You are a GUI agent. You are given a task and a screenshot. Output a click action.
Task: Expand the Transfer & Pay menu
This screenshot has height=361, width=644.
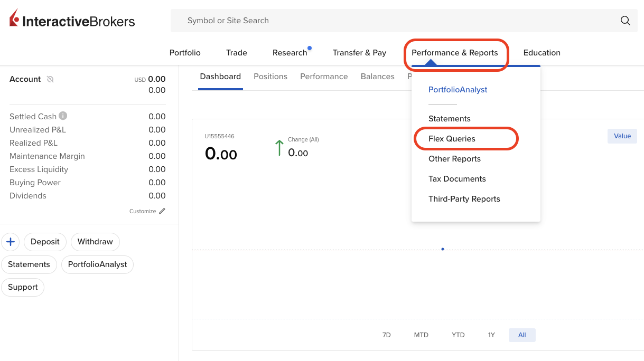tap(359, 53)
